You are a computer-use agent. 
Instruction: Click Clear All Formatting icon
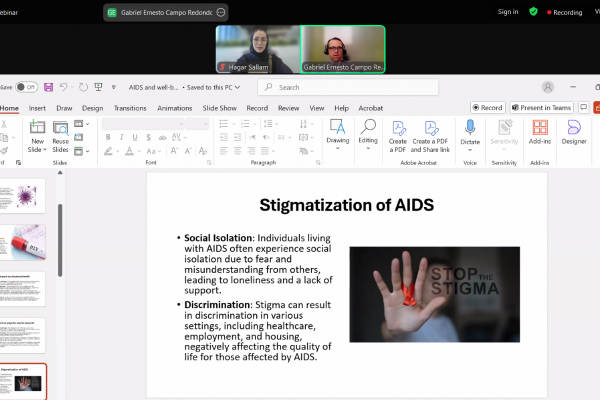tap(202, 151)
